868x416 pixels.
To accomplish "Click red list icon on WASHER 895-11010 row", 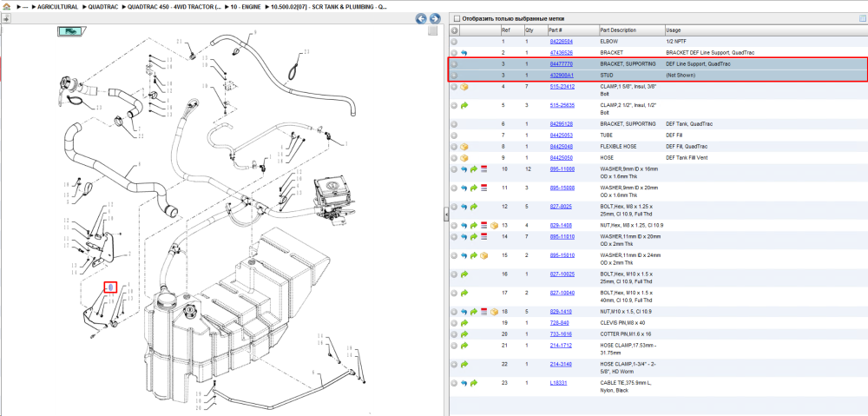I will point(483,236).
